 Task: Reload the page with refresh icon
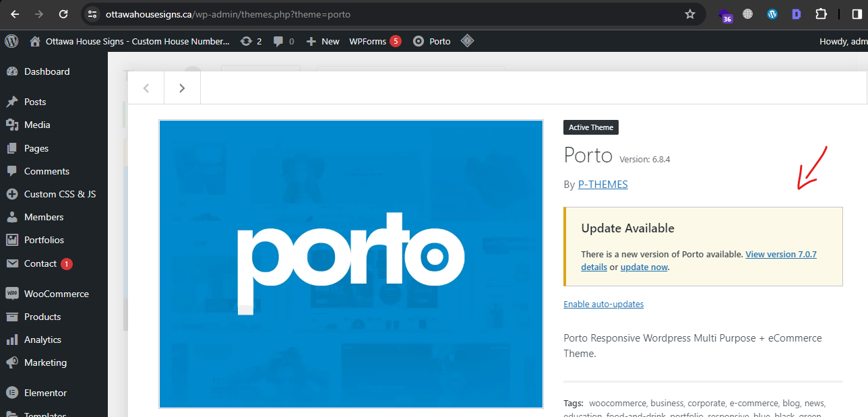coord(63,14)
